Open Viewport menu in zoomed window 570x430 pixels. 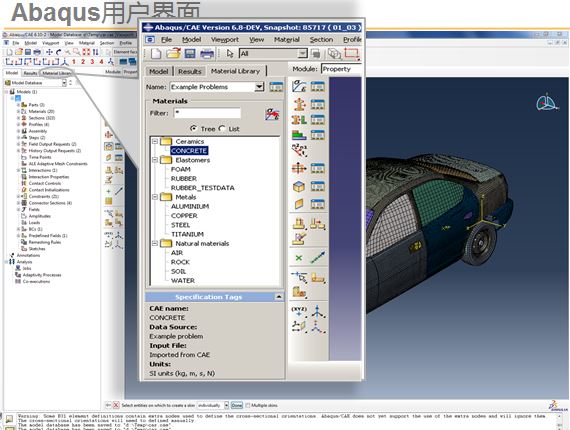[225, 40]
